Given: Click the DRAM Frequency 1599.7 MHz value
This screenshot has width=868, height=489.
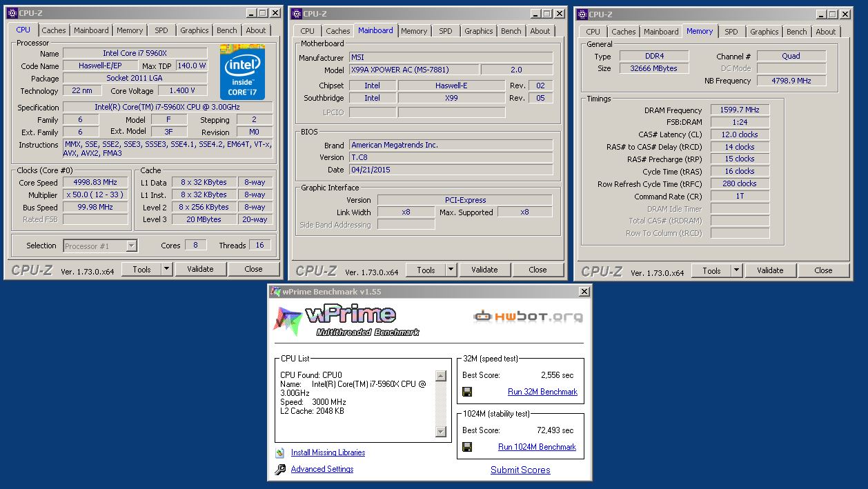Looking at the screenshot, I should (x=740, y=110).
